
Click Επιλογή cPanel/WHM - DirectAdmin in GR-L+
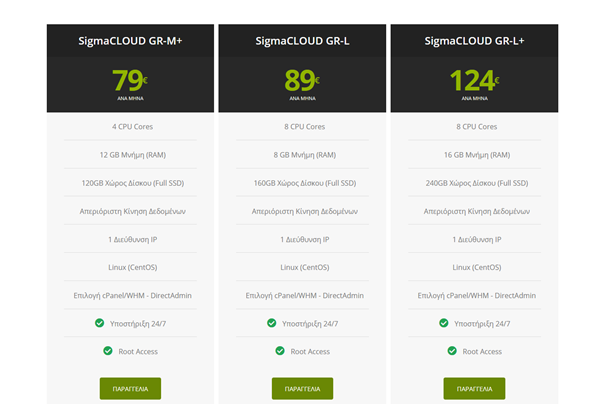point(474,295)
